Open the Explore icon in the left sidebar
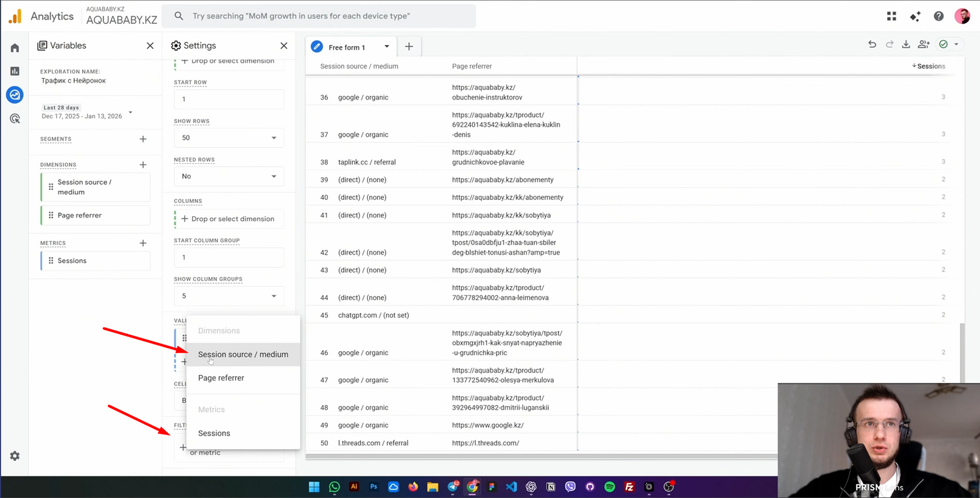 coord(15,94)
